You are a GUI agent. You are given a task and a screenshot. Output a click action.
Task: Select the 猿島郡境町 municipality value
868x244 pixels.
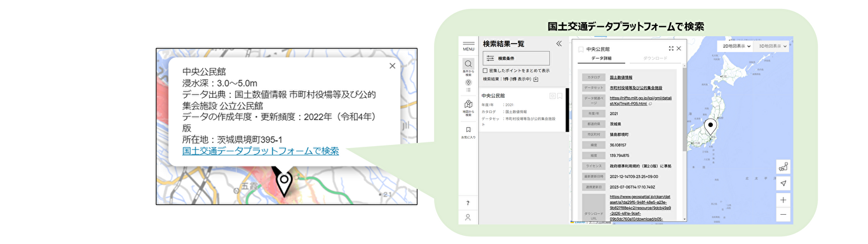(619, 135)
